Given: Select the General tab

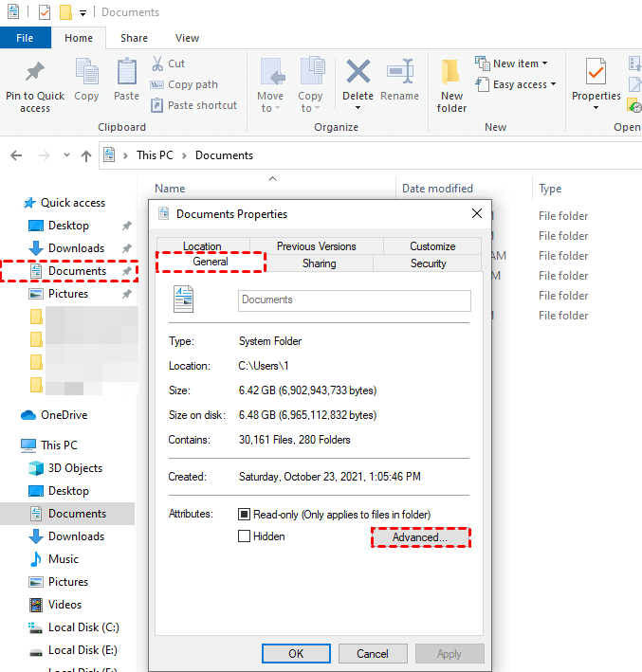Looking at the screenshot, I should pyautogui.click(x=211, y=262).
